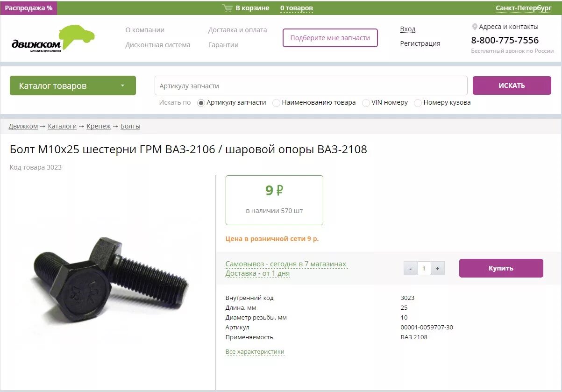This screenshot has height=392, width=562.
Task: Select search by Артикулу запчасти radio
Action: [x=201, y=103]
